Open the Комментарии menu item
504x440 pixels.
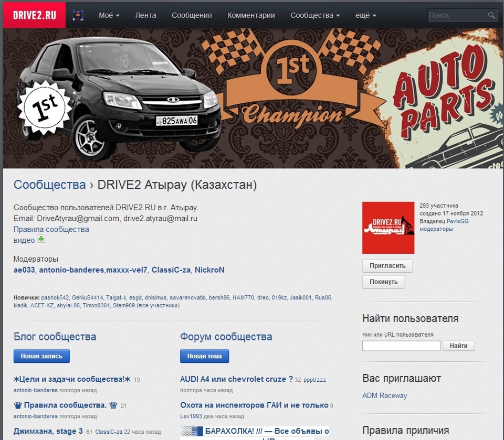251,15
